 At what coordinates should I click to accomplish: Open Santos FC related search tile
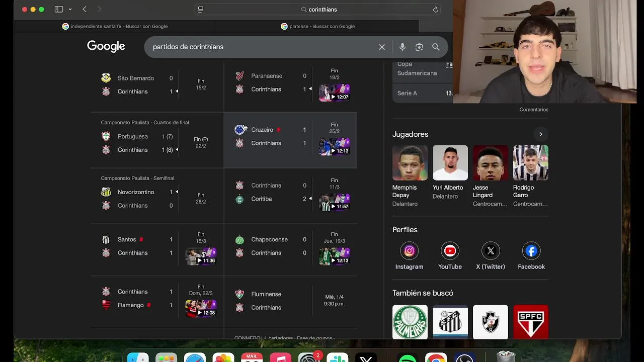click(x=450, y=322)
